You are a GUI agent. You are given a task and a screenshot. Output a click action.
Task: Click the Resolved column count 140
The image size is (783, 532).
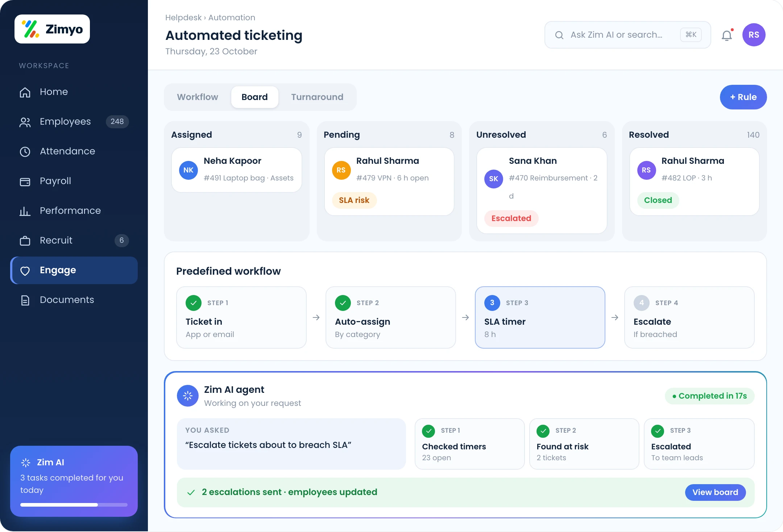753,135
